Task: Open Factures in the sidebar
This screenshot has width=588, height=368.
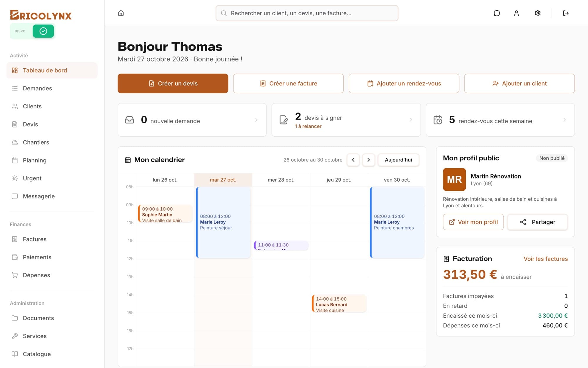Action: tap(52, 239)
